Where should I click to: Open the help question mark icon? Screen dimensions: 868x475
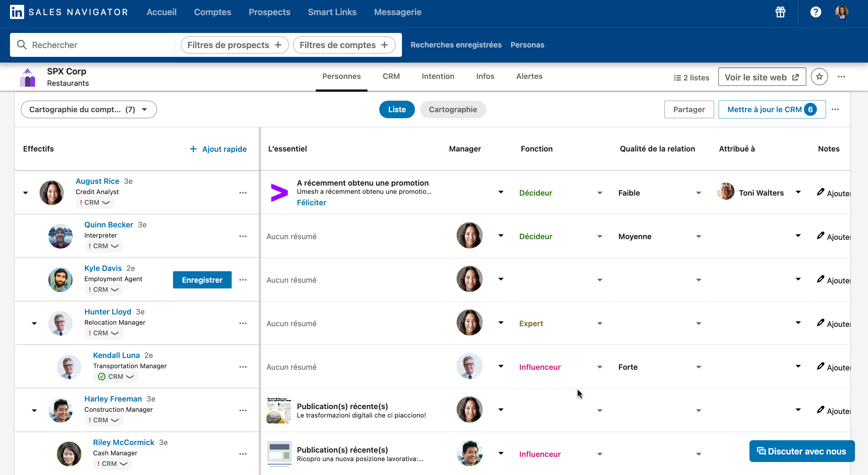[x=815, y=12]
